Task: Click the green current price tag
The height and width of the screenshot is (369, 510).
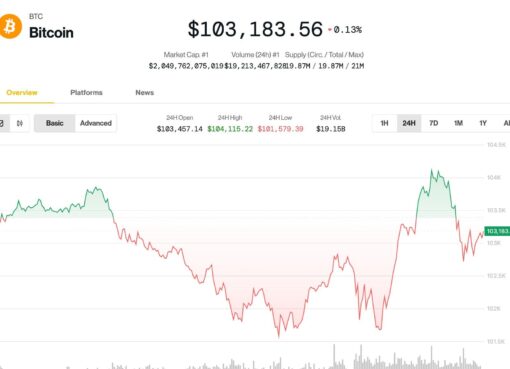Action: click(x=497, y=231)
